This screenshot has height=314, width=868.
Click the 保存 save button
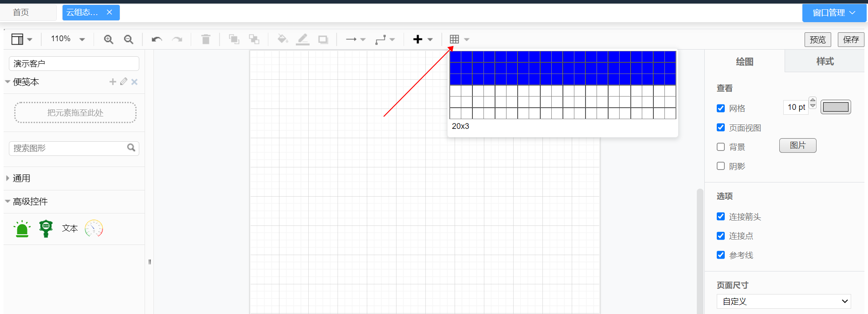point(851,39)
